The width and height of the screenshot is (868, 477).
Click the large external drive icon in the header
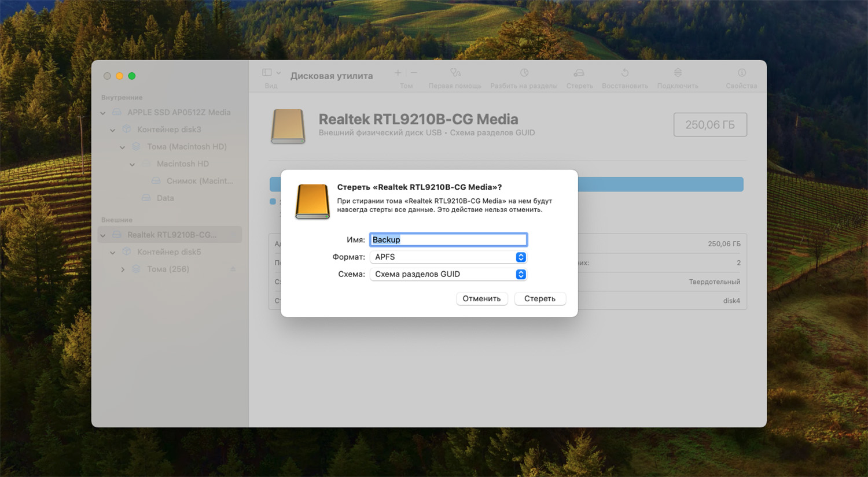[288, 126]
